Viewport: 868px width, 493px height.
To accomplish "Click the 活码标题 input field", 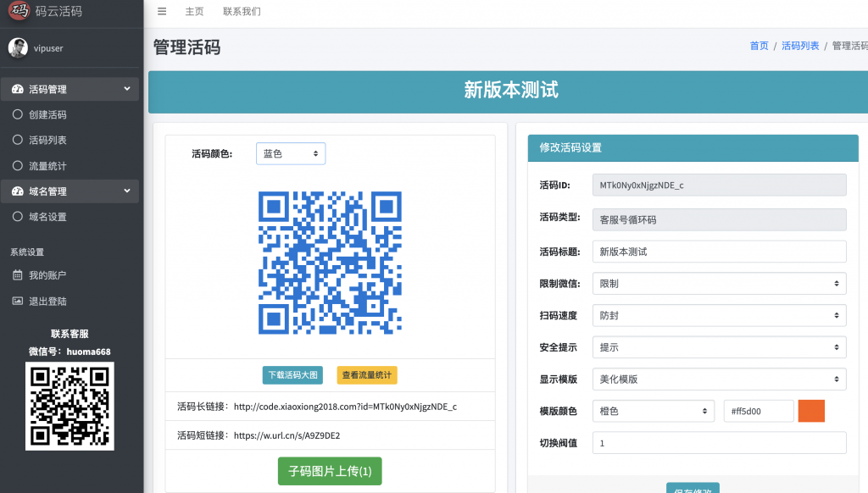I will point(719,252).
